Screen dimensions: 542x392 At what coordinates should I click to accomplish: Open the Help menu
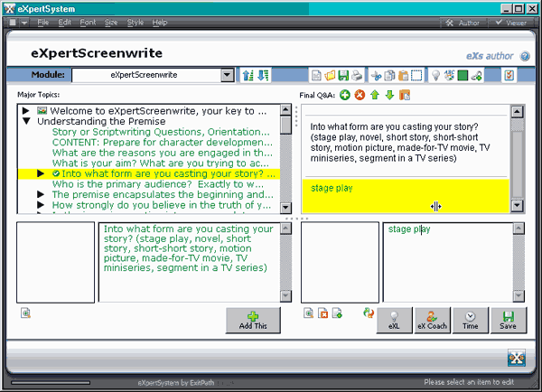tap(160, 23)
